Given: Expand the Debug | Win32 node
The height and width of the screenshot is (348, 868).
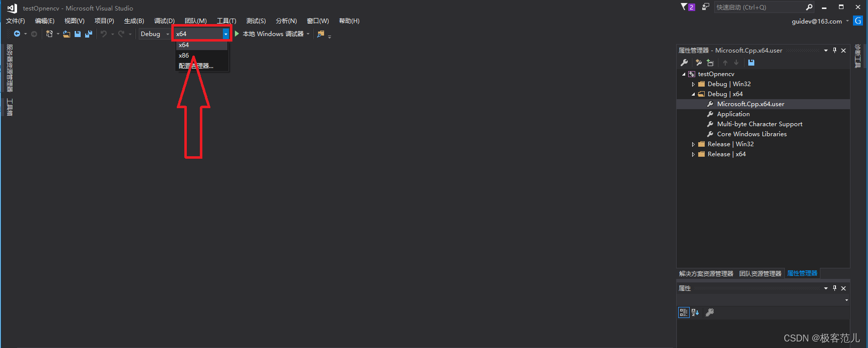Looking at the screenshot, I should click(693, 84).
